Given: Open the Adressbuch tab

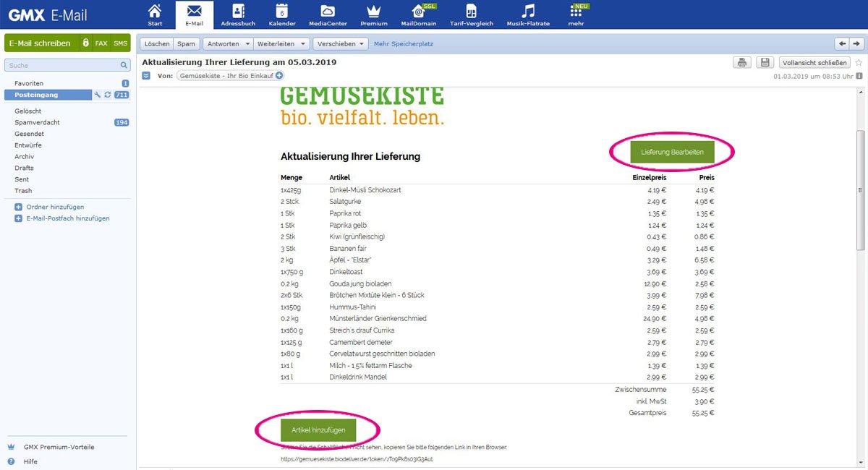Looking at the screenshot, I should click(x=238, y=14).
